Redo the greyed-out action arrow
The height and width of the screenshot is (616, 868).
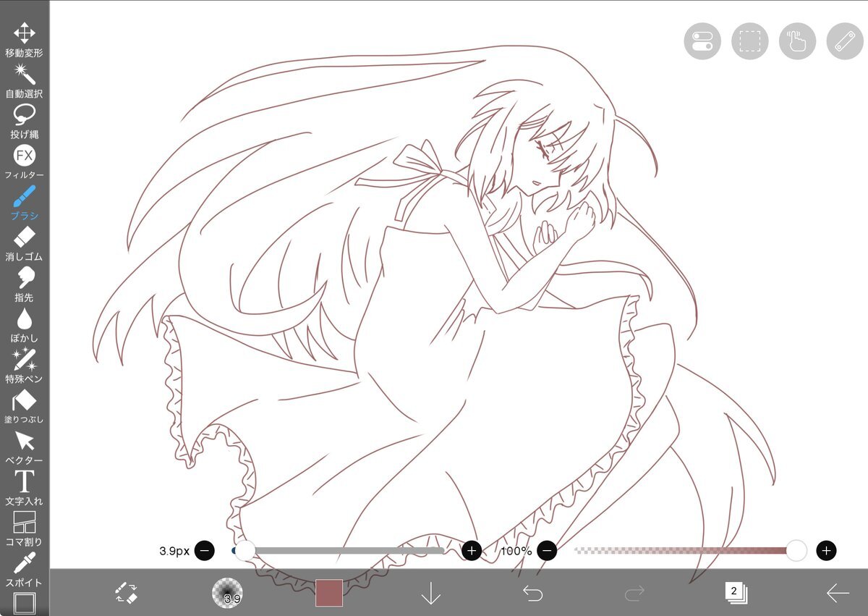(x=634, y=593)
